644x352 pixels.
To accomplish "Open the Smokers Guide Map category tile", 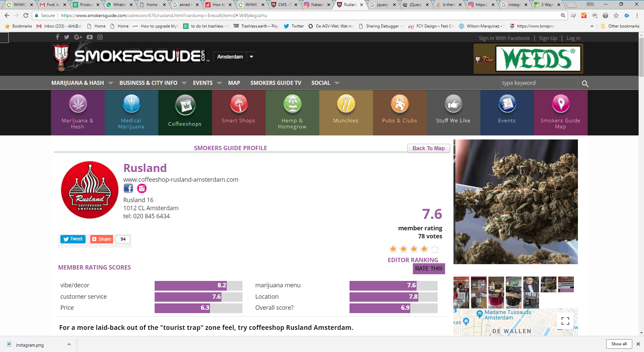I will click(x=560, y=113).
